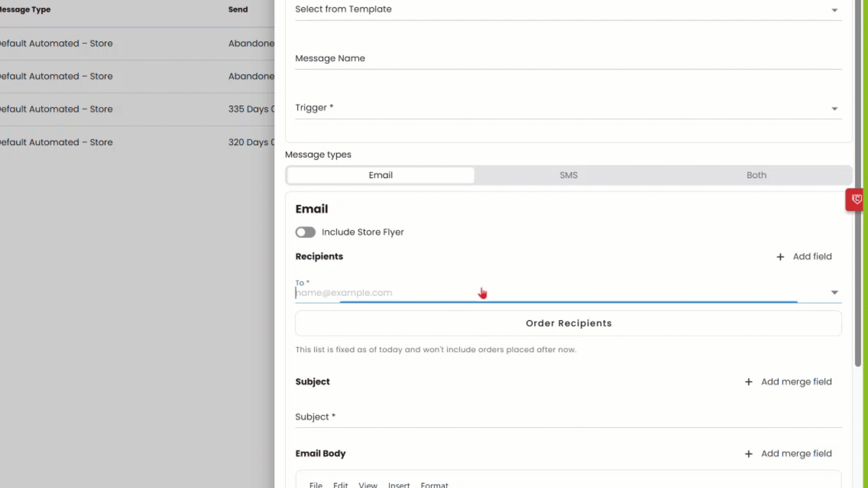Focus the Message Name input field
The width and height of the screenshot is (868, 488).
[568, 59]
